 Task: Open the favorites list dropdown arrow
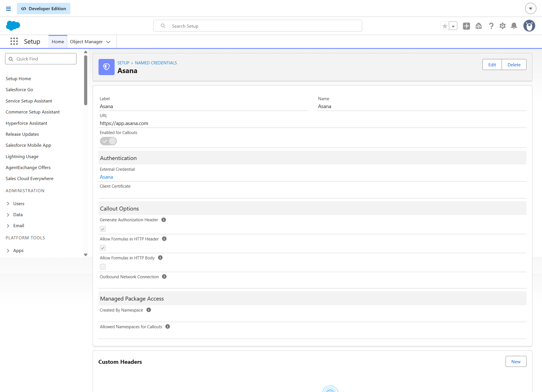[453, 26]
